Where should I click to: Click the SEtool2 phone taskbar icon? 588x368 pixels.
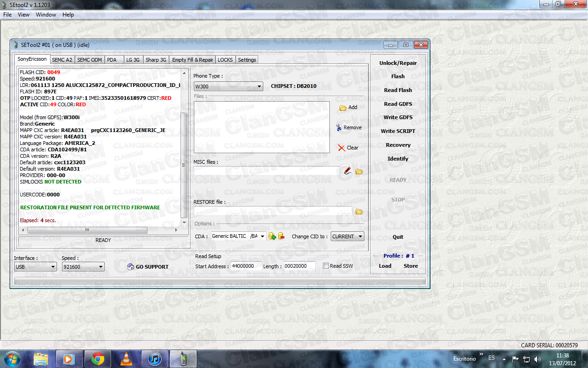coord(183,359)
